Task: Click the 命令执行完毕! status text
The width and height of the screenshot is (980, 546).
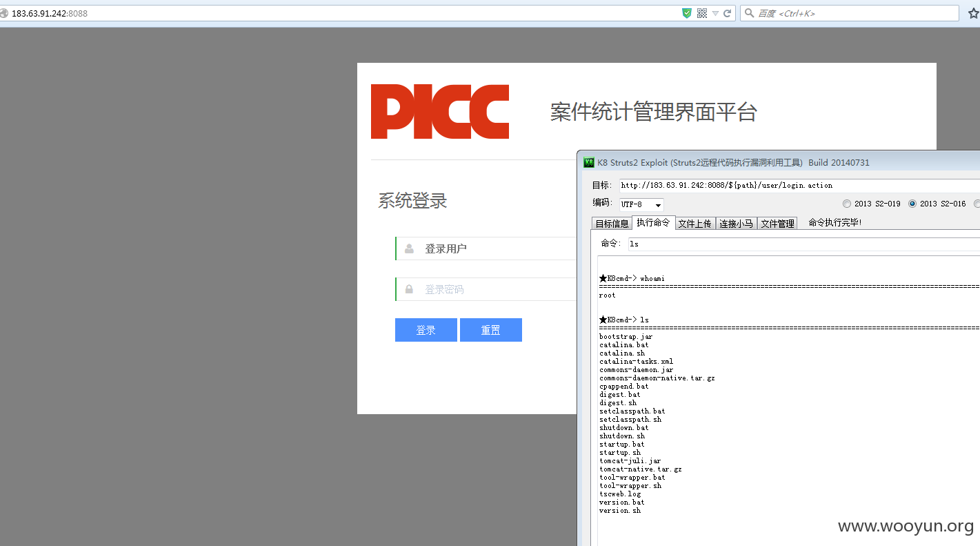Action: (835, 222)
